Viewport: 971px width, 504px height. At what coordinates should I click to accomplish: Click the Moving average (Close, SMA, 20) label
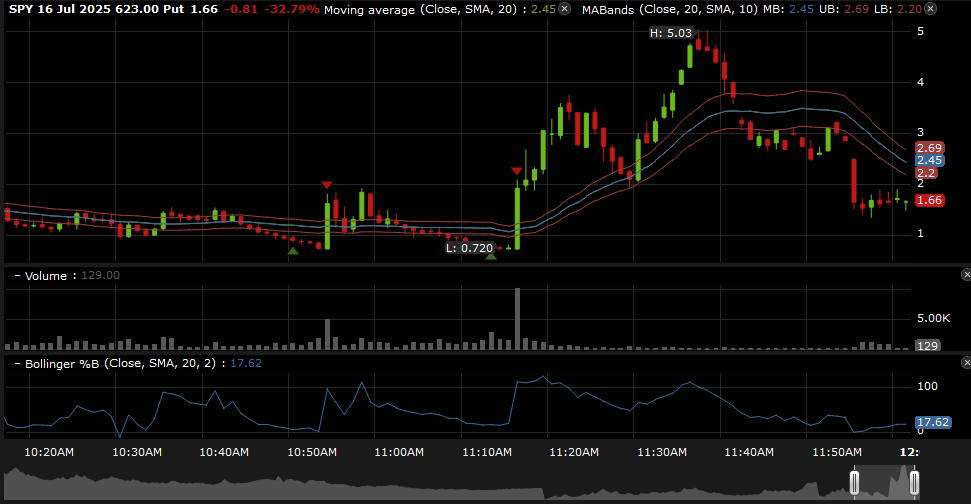420,10
